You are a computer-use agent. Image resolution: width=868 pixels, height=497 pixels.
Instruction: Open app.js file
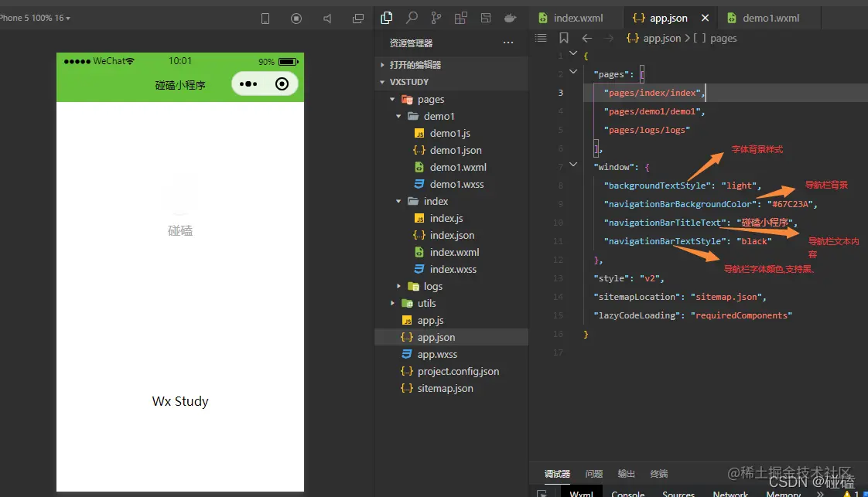[452, 320]
